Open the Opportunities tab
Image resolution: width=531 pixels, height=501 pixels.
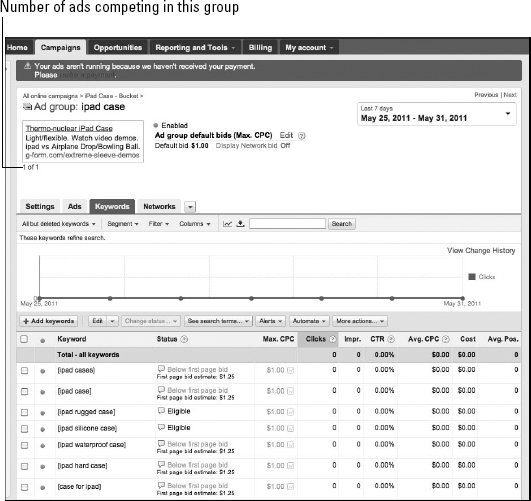[118, 47]
